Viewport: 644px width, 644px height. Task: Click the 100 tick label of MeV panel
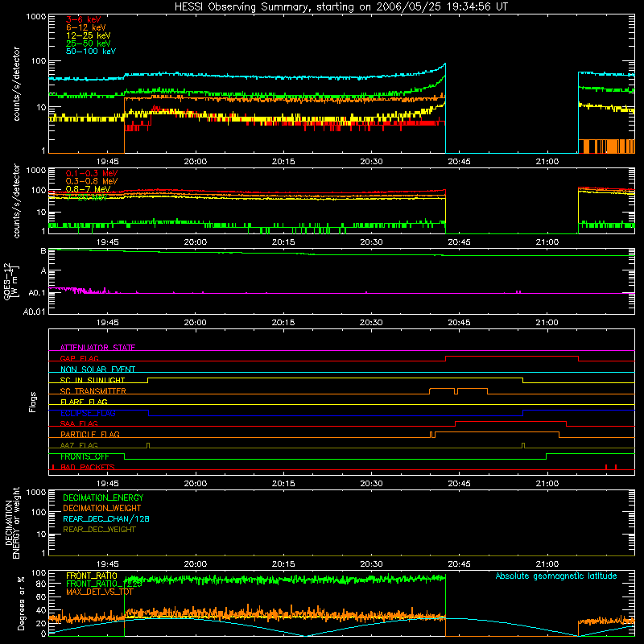point(38,190)
